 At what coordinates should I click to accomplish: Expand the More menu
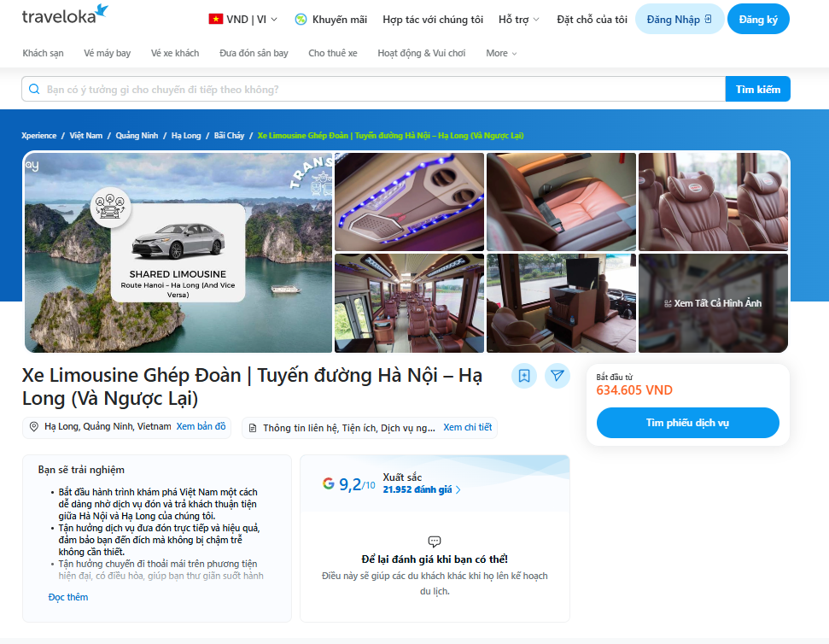point(501,53)
